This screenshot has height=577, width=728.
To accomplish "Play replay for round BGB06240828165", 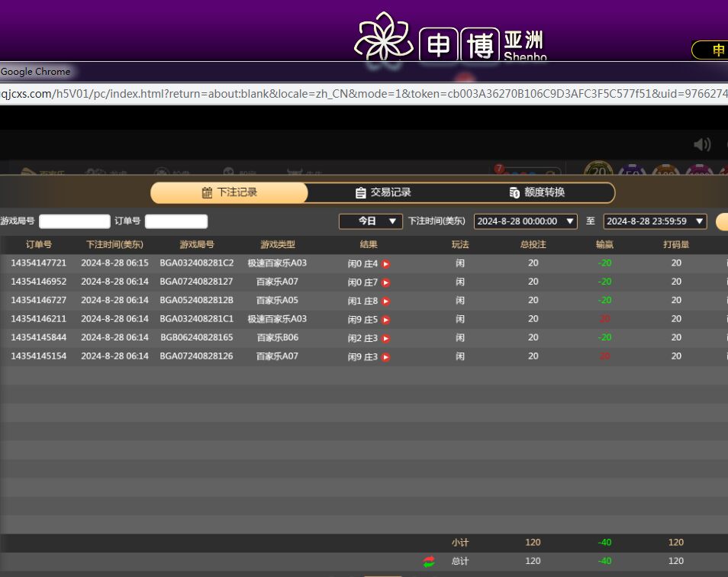I will point(386,338).
